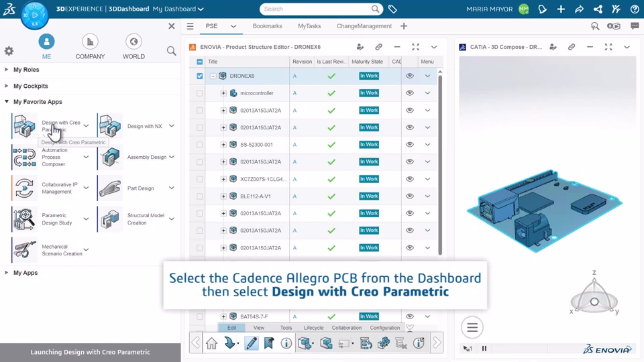
Task: Check the microcontroller row checkbox
Action: point(200,93)
